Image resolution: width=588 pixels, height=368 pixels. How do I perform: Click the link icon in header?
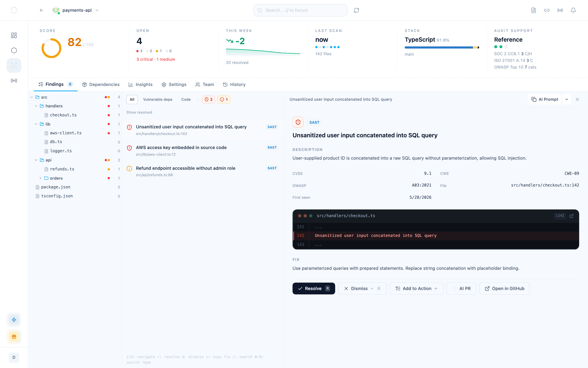547,10
